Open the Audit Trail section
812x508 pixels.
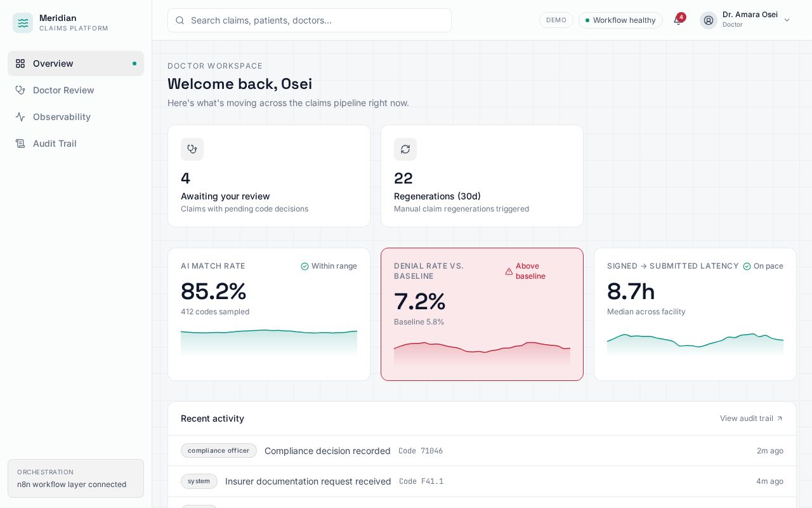76,144
